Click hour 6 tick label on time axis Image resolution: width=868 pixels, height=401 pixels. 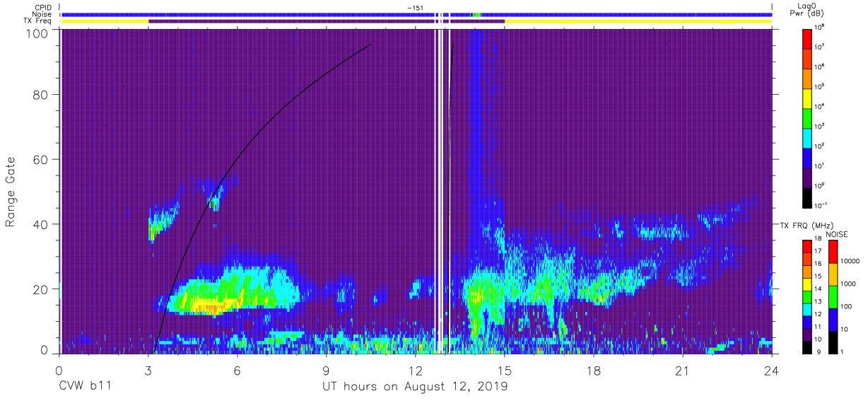point(237,371)
